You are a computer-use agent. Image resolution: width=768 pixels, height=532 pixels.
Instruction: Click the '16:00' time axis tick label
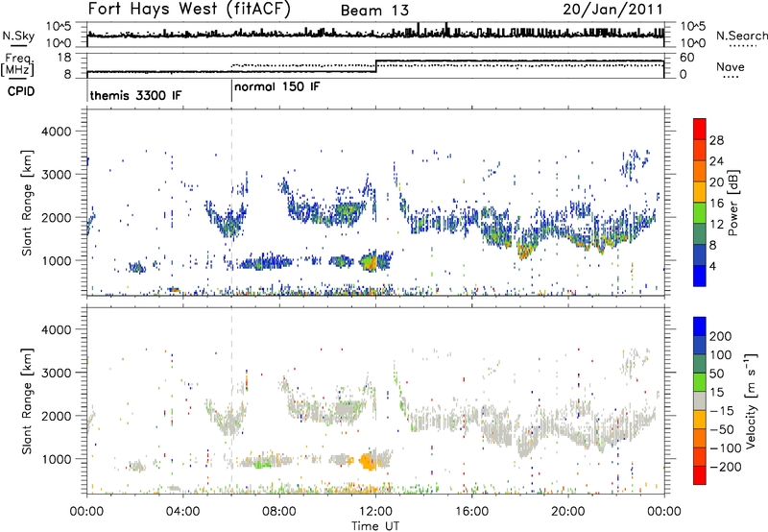coord(471,512)
